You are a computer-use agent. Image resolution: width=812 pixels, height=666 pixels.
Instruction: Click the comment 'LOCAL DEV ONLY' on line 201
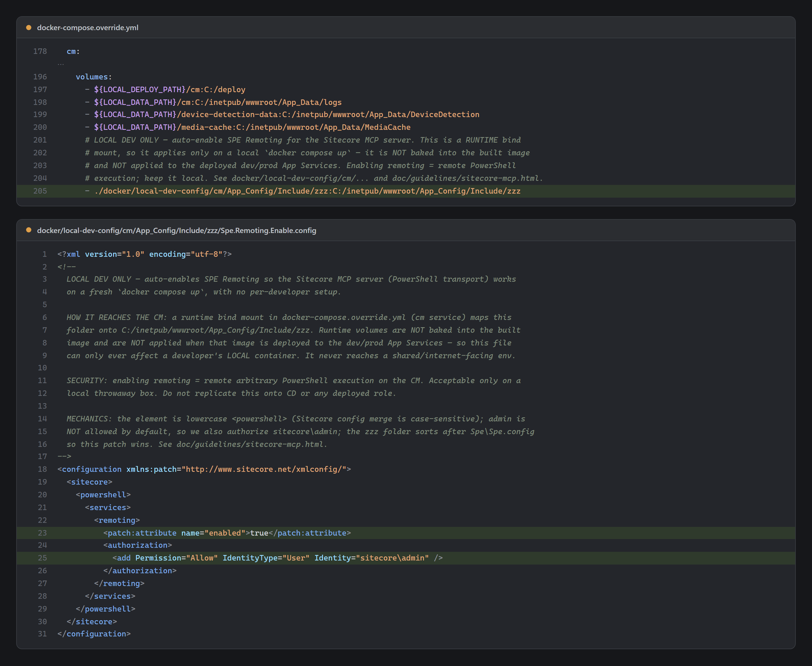coord(303,140)
